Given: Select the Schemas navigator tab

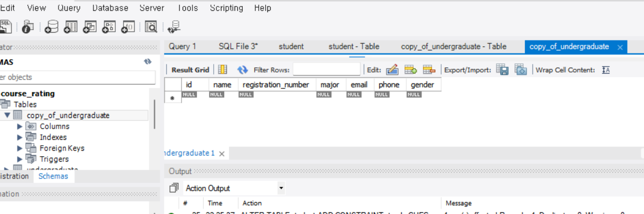Looking at the screenshot, I should click(x=53, y=176).
